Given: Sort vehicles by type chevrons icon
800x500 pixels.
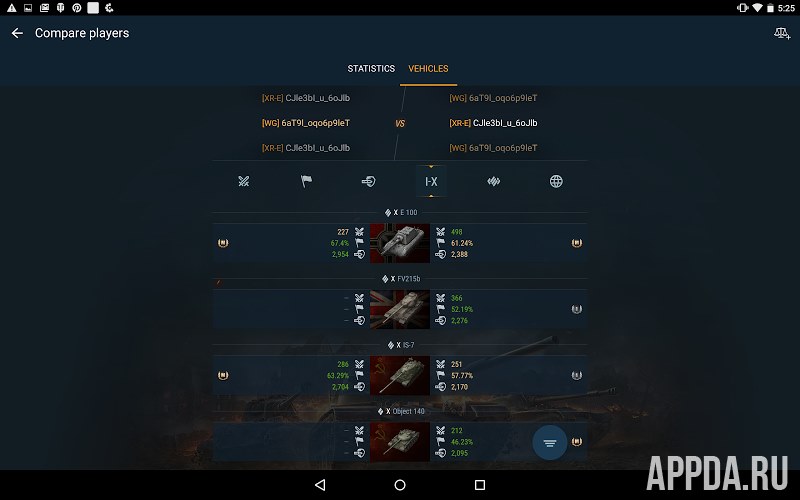Looking at the screenshot, I should click(x=493, y=181).
